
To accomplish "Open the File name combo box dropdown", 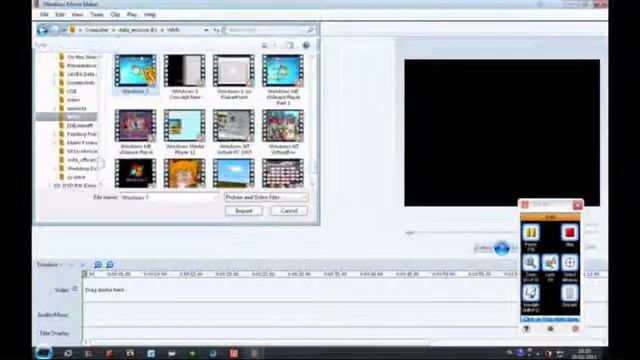I will (216, 198).
